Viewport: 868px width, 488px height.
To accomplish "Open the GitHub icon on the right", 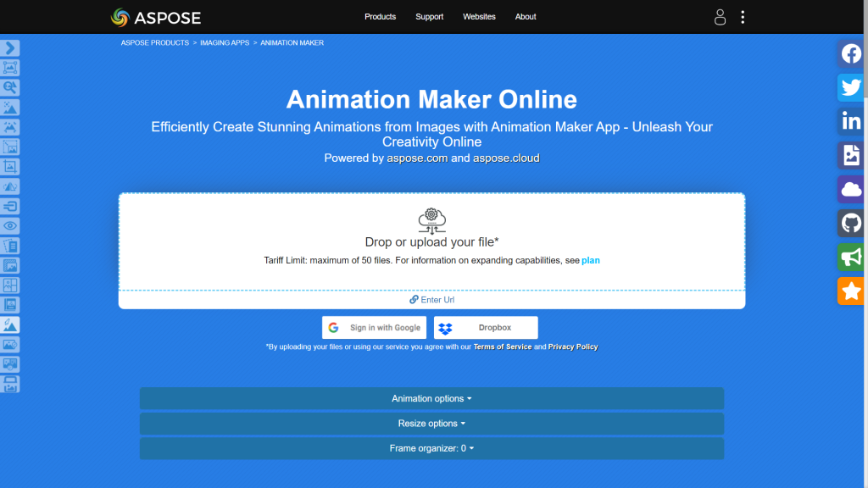I will (x=850, y=223).
